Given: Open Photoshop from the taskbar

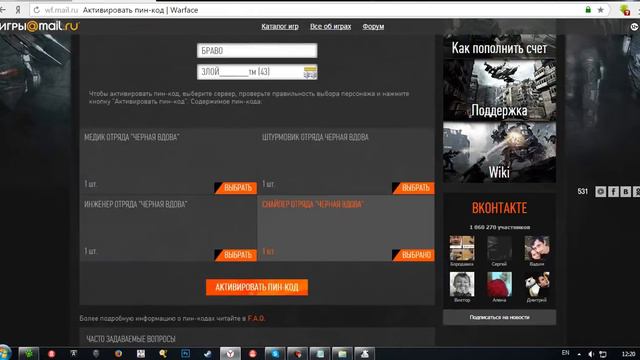Looking at the screenshot, I should pos(185,353).
